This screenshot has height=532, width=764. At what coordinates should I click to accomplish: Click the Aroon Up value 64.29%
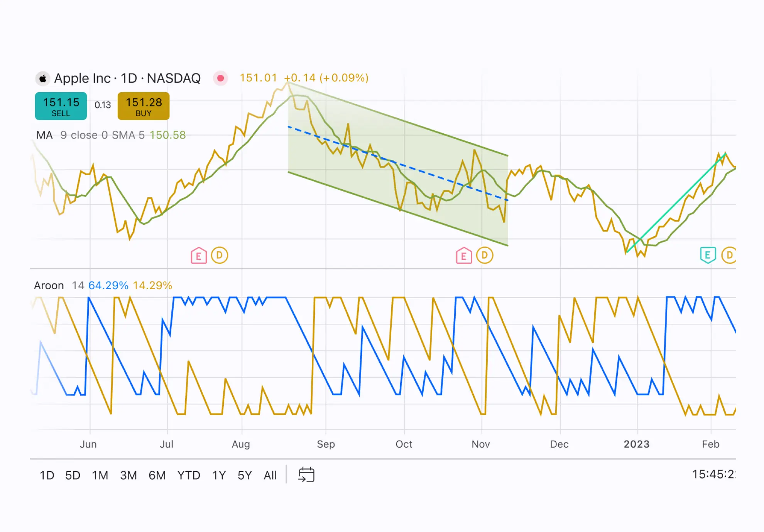pos(108,285)
